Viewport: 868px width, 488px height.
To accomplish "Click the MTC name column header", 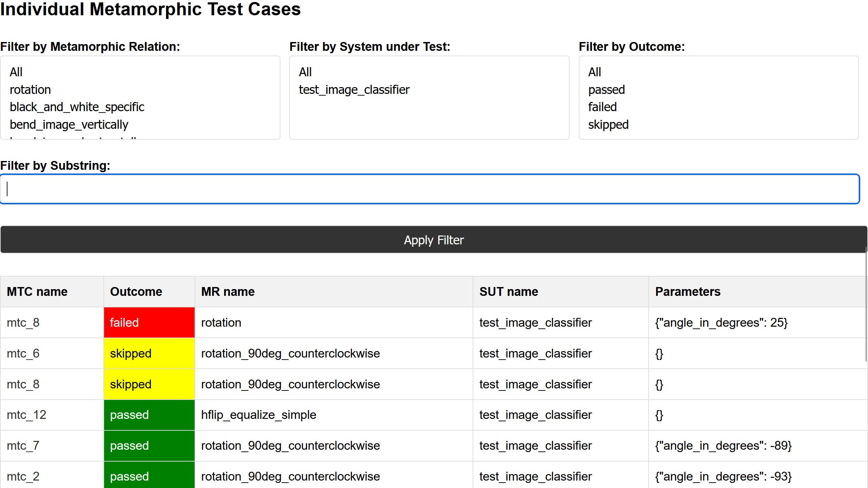I will click(x=37, y=292).
